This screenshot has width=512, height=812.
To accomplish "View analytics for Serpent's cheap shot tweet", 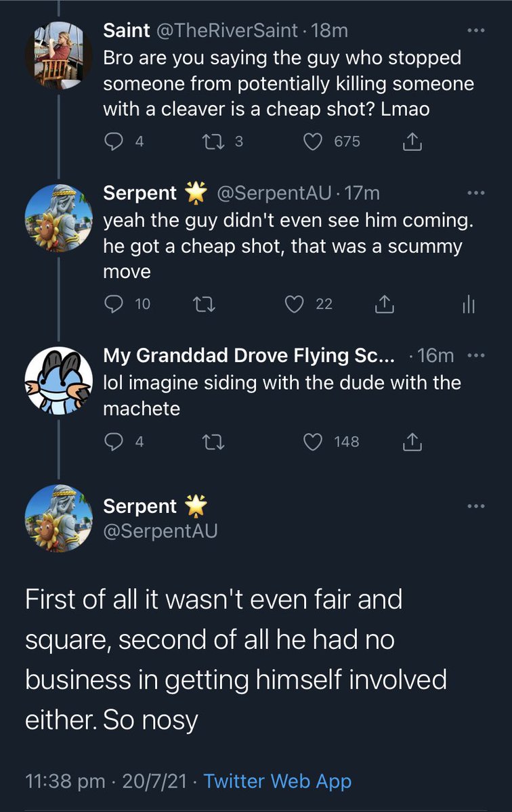I will click(x=468, y=304).
